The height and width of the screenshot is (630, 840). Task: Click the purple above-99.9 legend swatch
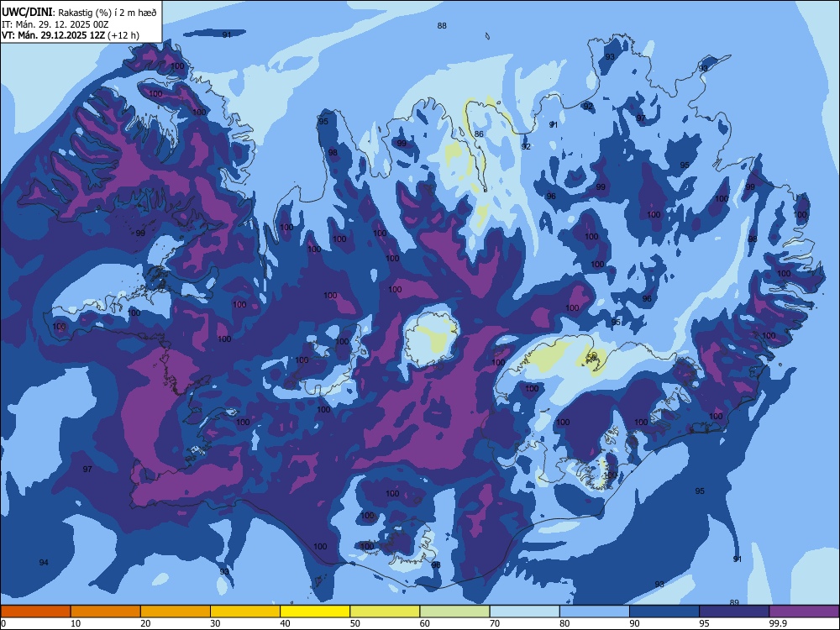804,612
